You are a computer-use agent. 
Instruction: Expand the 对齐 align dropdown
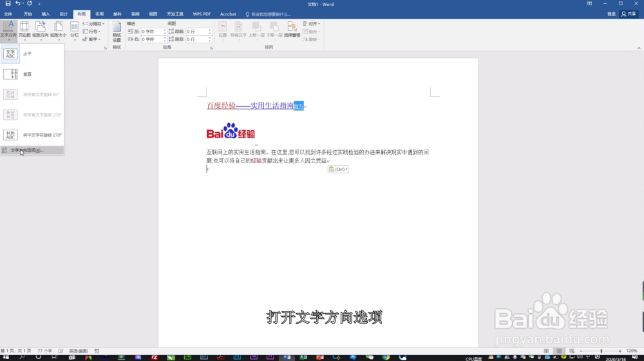(x=312, y=24)
